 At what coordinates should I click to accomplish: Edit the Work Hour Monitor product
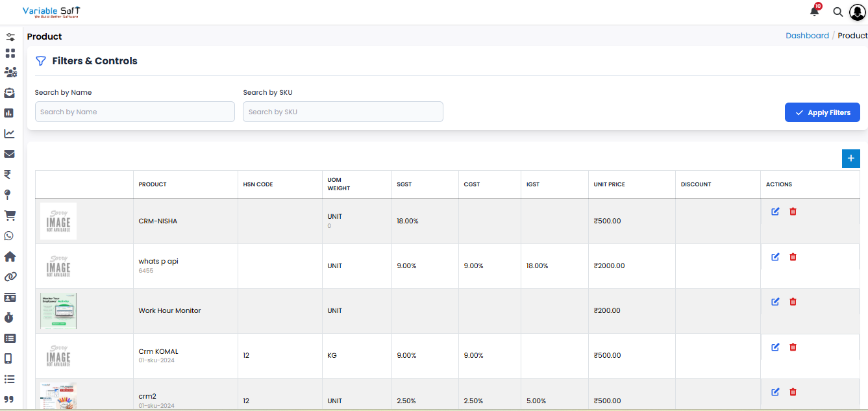775,302
